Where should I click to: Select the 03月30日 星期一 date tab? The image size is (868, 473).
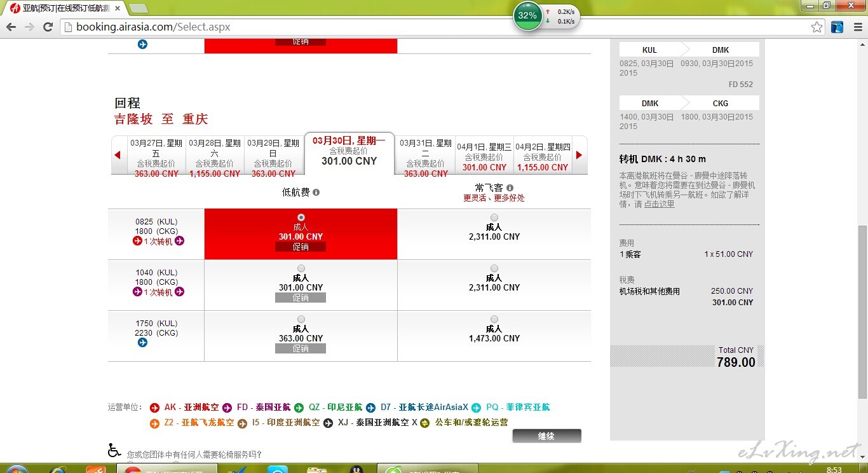point(349,152)
